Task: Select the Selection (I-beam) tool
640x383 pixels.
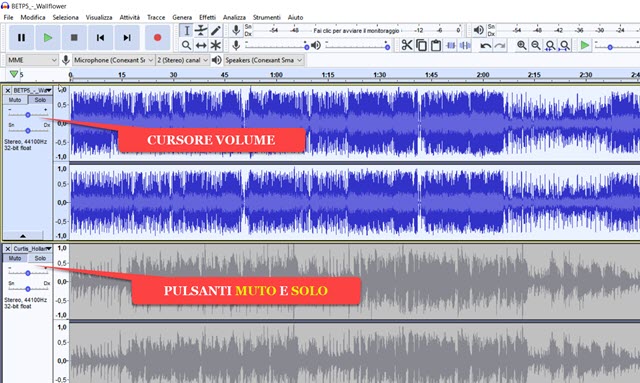Action: (187, 31)
